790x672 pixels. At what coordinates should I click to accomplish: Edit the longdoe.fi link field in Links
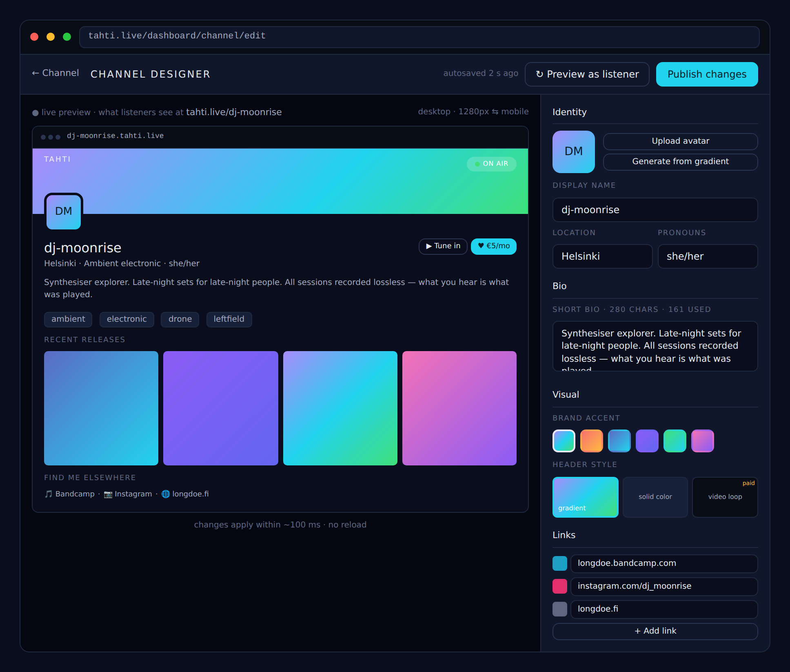pos(664,609)
